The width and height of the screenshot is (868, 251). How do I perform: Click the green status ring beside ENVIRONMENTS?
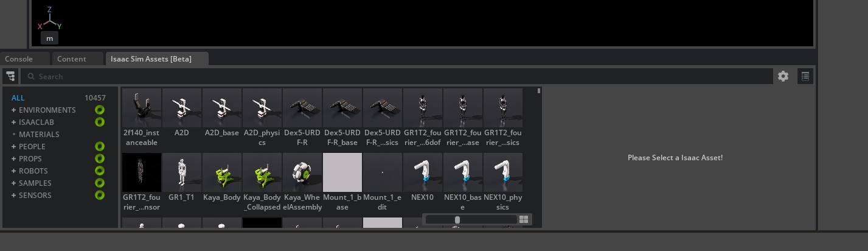[100, 110]
